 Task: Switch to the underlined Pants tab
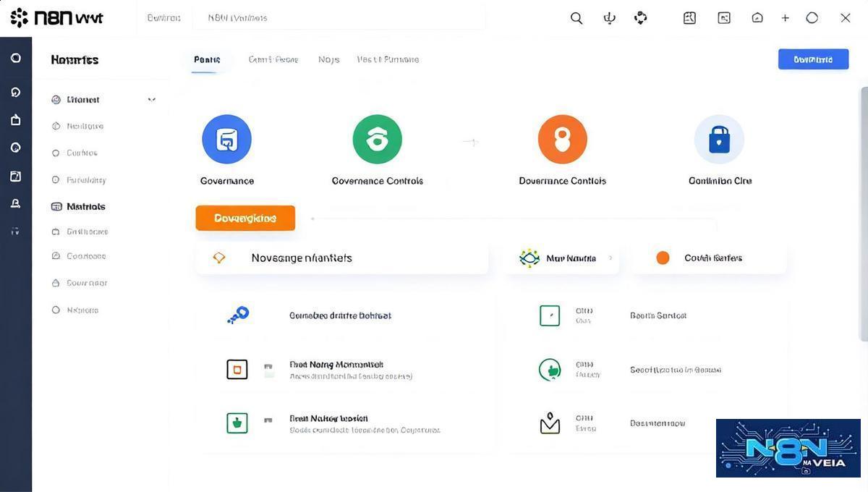tap(207, 59)
